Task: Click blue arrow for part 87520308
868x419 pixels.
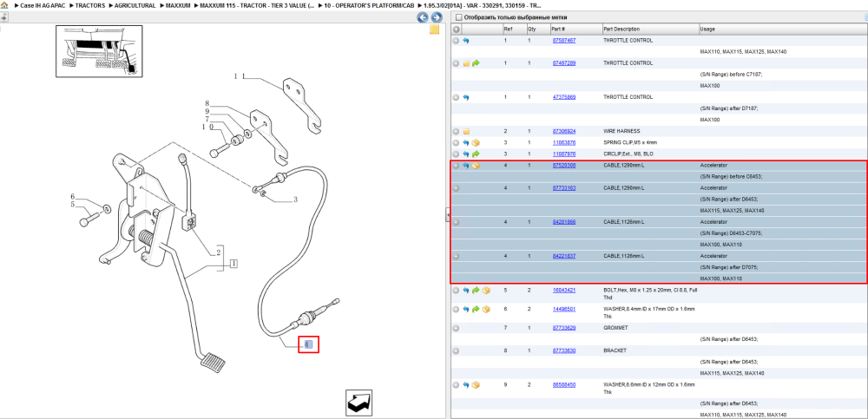Action: (x=465, y=166)
